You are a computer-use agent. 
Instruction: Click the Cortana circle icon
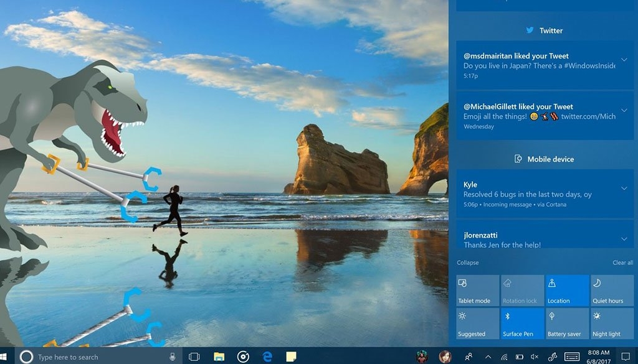pyautogui.click(x=26, y=357)
